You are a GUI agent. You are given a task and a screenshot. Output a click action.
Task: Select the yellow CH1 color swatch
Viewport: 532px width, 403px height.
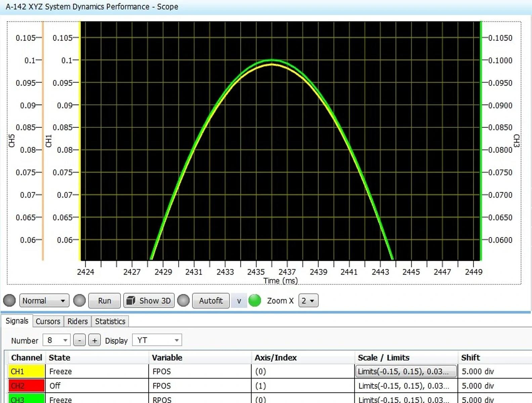pos(27,371)
